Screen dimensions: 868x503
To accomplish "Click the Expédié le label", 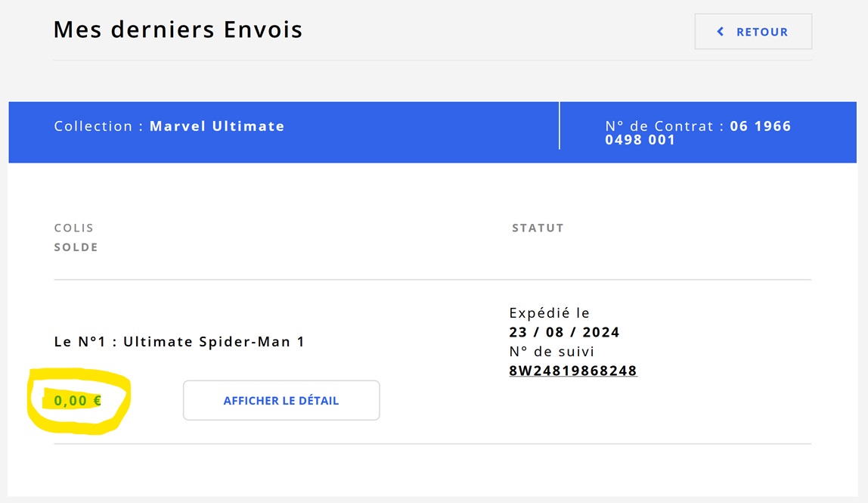I will tap(550, 313).
